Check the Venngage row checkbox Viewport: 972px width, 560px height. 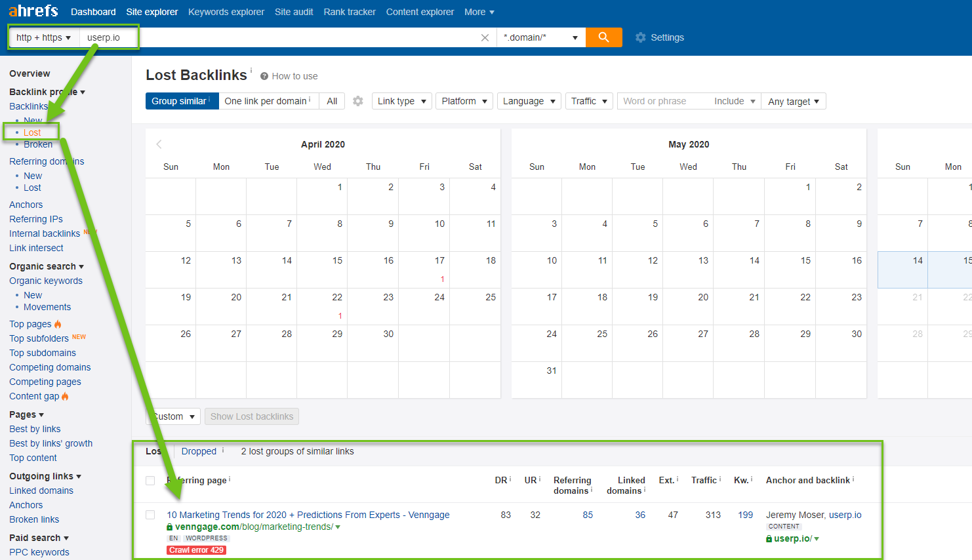coord(150,515)
